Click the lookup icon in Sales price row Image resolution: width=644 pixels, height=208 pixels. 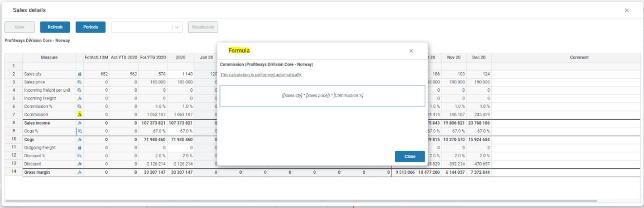[x=79, y=82]
